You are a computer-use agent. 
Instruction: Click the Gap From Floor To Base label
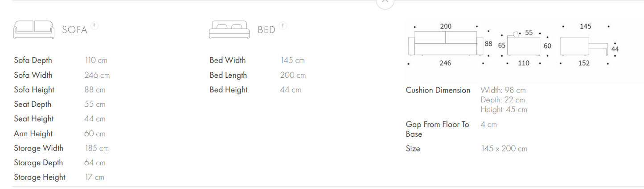click(x=437, y=129)
